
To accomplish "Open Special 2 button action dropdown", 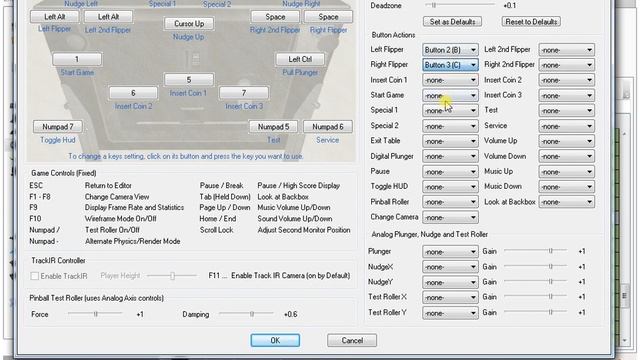I will pos(450,126).
